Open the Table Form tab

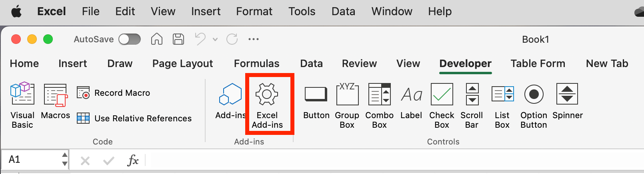coord(538,63)
